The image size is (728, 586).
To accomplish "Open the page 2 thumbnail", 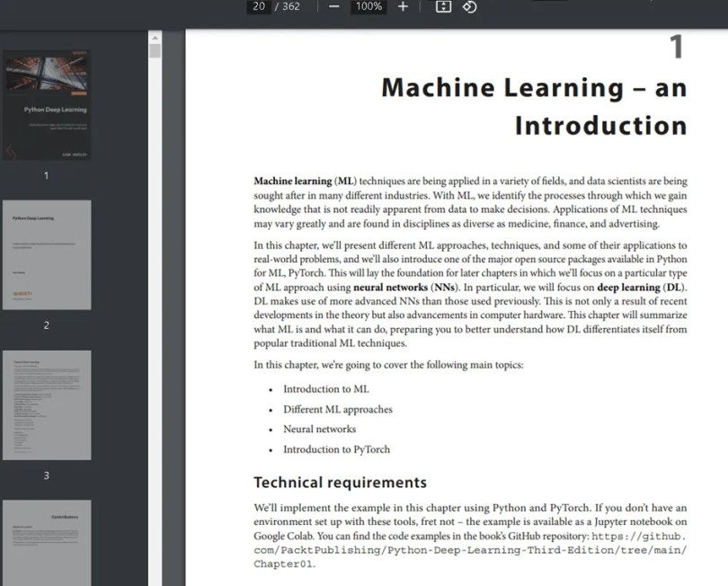I will pyautogui.click(x=47, y=255).
